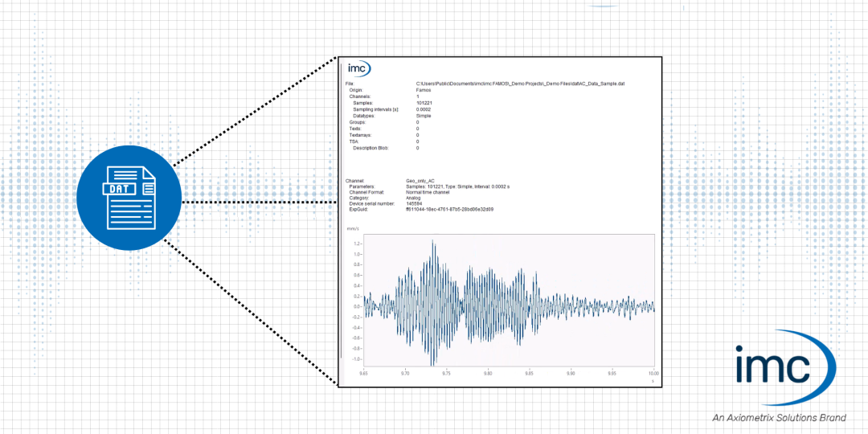Screen dimensions: 868x434
Task: Click the "Texts:" label
Action: coord(355,129)
